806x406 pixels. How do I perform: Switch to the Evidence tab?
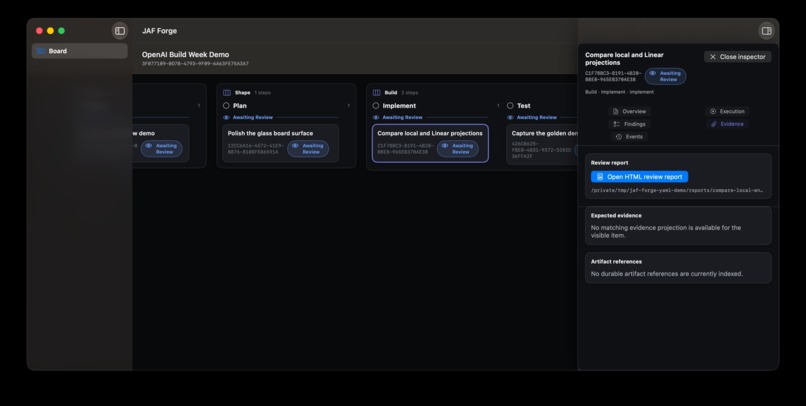click(x=727, y=124)
